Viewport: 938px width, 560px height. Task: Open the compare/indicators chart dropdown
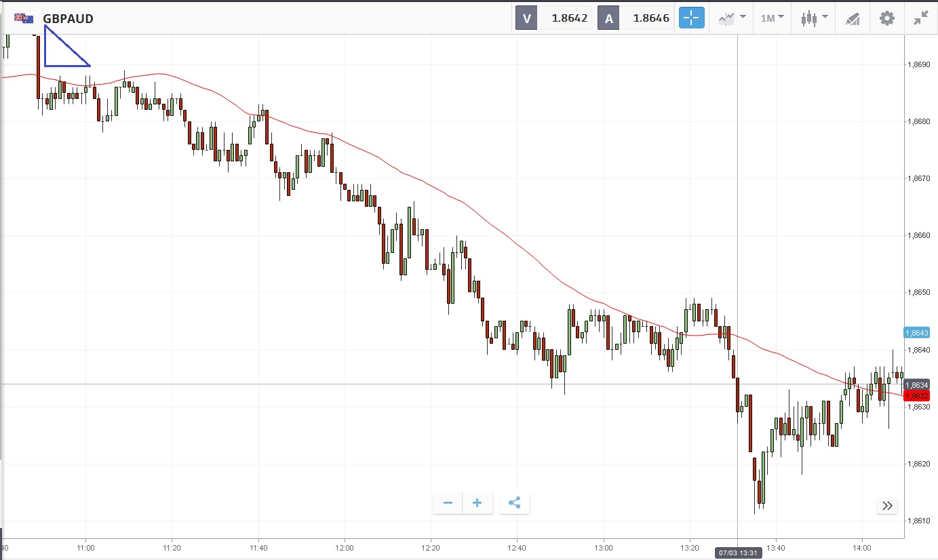[x=732, y=18]
